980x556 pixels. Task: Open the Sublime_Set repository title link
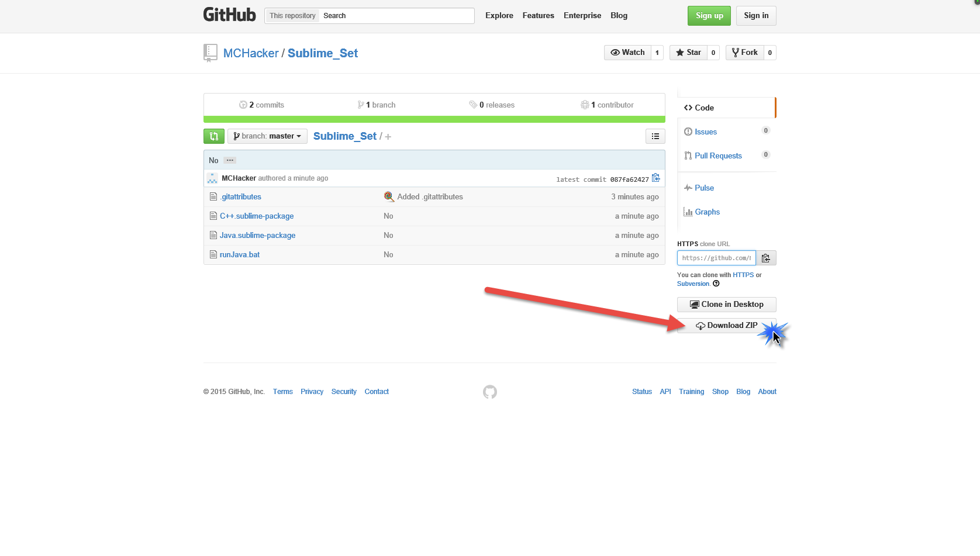pos(323,53)
